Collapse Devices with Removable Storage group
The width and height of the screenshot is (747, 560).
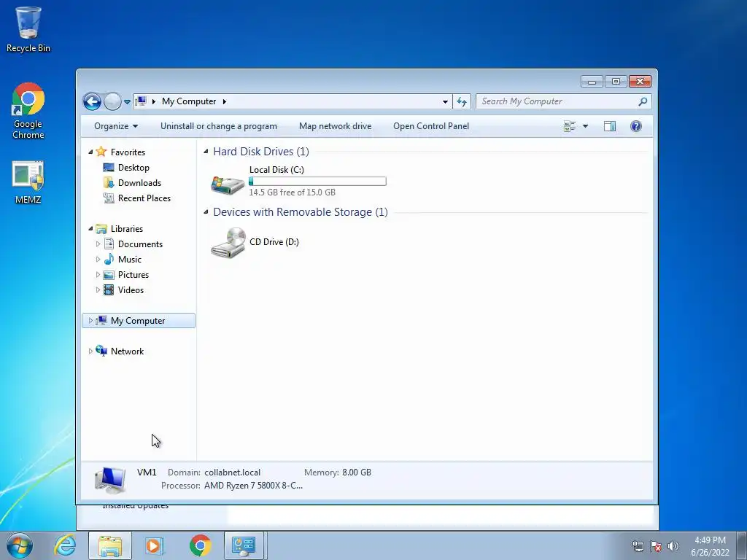(206, 212)
